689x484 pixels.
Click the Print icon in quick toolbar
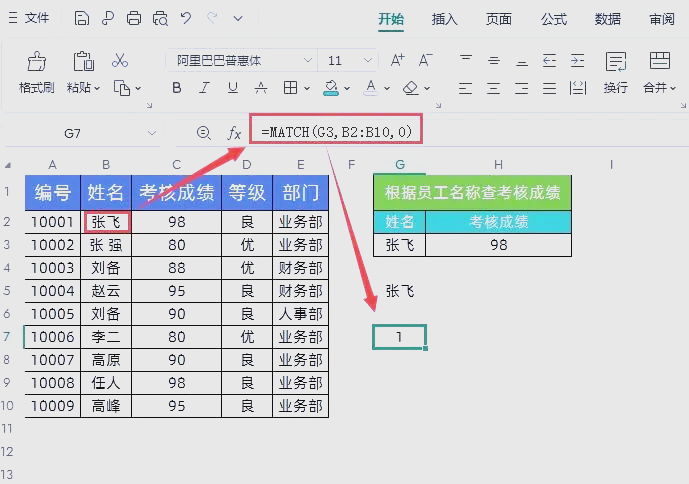click(134, 18)
